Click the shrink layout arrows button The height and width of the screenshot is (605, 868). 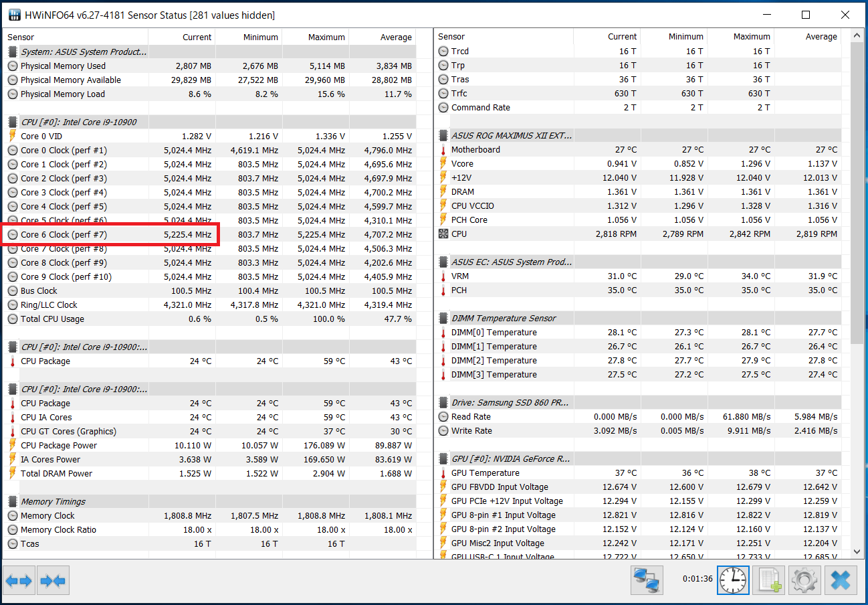tap(53, 580)
